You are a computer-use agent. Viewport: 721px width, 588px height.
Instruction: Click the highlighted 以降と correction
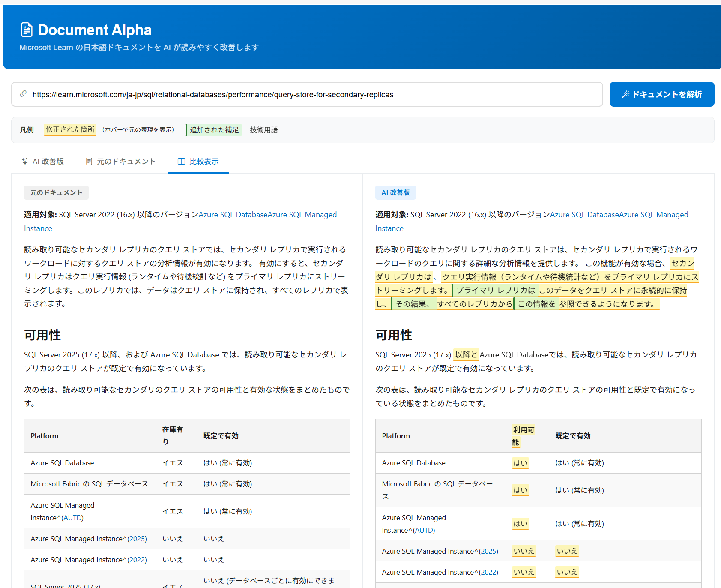tap(466, 355)
